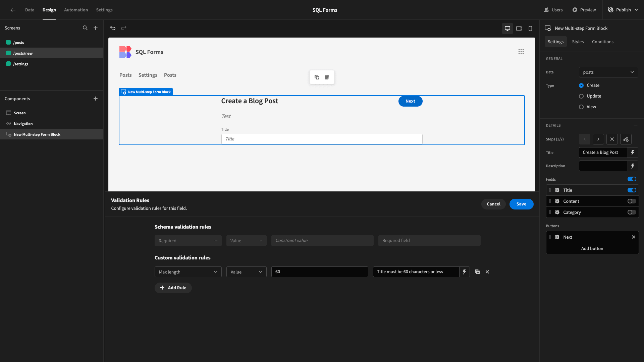Toggle Navigation visibility eye

pos(9,123)
